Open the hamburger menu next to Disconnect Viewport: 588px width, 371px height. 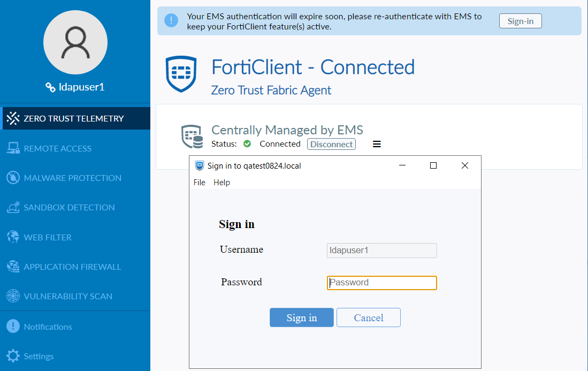(x=377, y=143)
